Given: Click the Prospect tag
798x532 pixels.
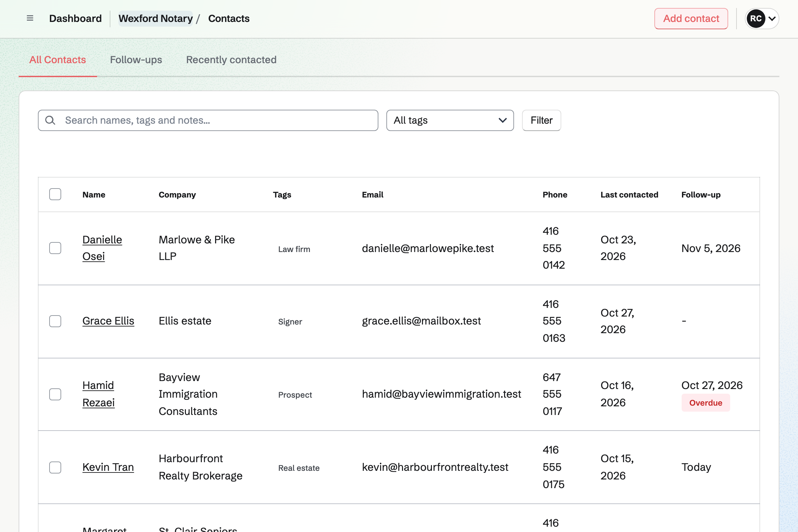Looking at the screenshot, I should tap(295, 395).
